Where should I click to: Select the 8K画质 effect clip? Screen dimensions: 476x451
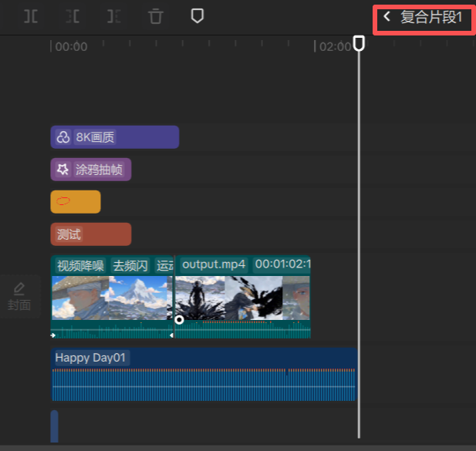(115, 137)
